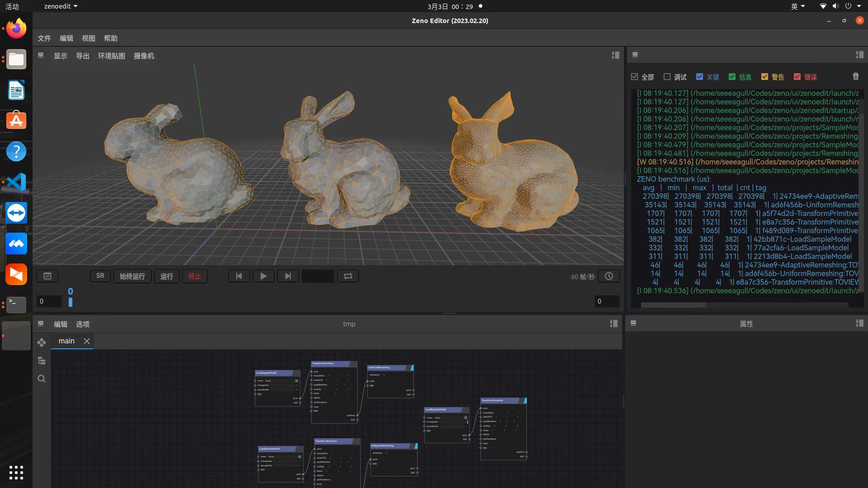Click the 运行 button
This screenshot has height=488, width=868.
[167, 276]
